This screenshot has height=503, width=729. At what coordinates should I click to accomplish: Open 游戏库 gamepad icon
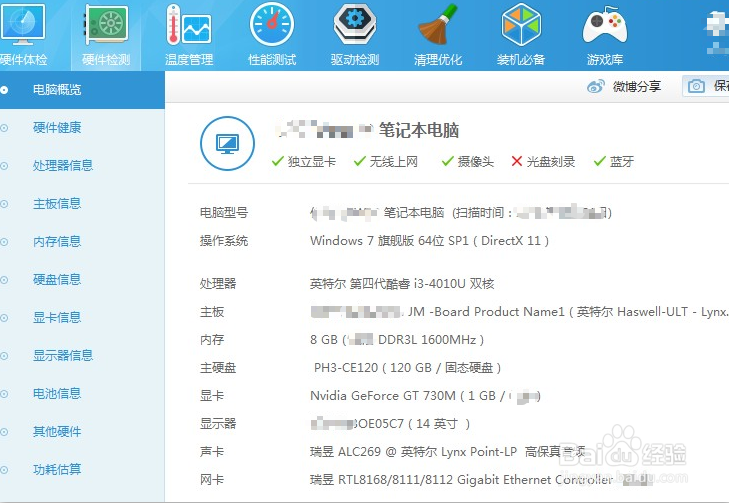tap(604, 24)
